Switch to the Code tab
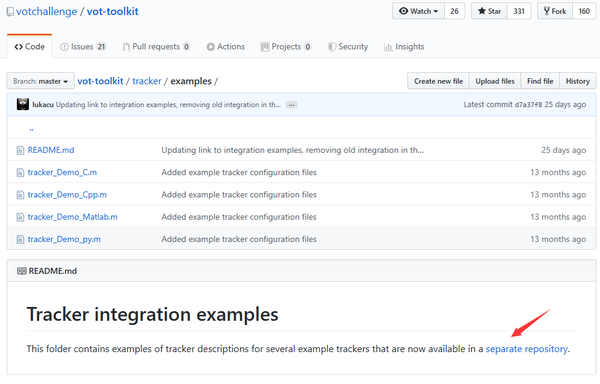This screenshot has width=600, height=384. pos(29,47)
